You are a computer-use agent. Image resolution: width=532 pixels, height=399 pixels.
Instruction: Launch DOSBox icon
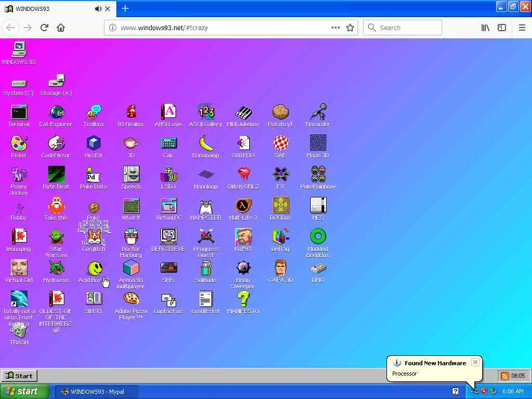pos(281,206)
